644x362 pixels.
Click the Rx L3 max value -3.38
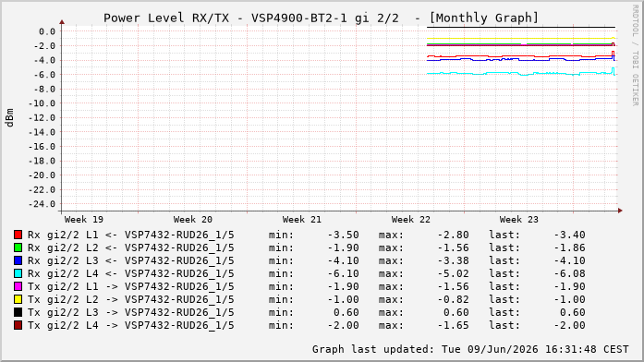pyautogui.click(x=453, y=260)
